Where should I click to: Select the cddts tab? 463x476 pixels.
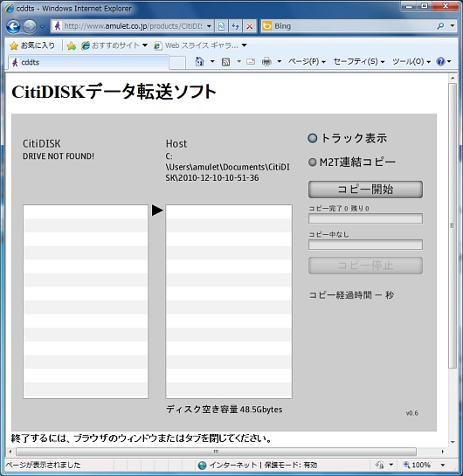coord(88,63)
